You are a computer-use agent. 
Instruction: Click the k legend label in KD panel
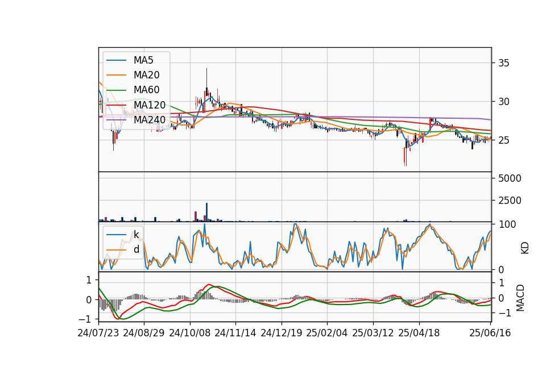(136, 235)
